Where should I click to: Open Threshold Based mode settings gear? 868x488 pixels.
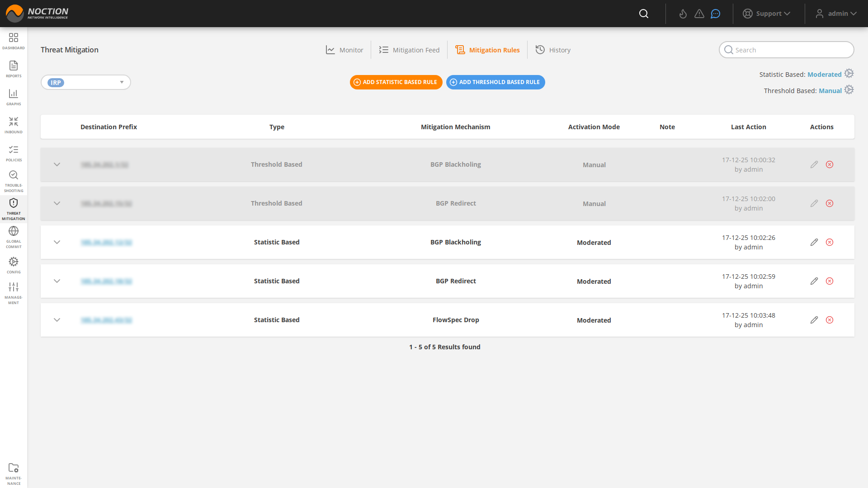click(x=849, y=90)
